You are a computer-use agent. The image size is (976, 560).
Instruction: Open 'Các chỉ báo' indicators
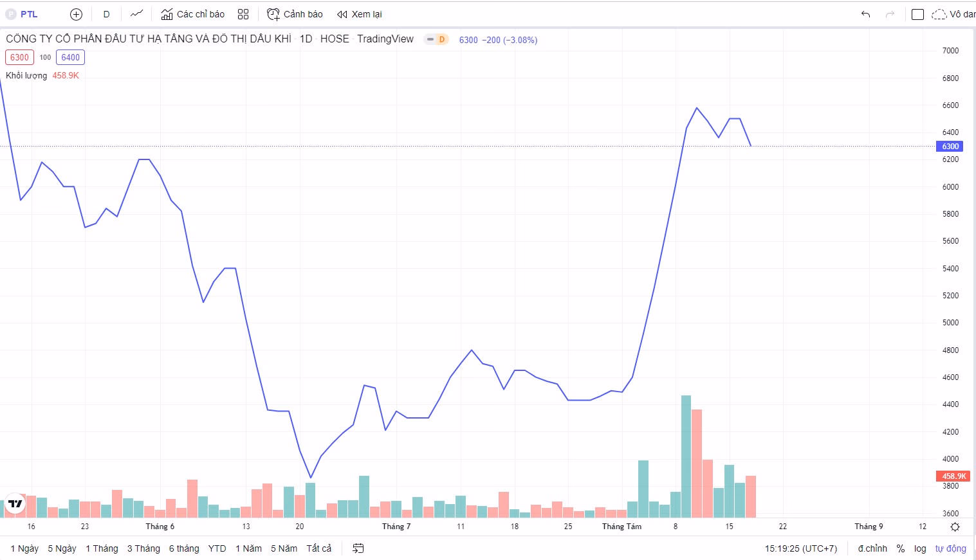click(x=193, y=14)
